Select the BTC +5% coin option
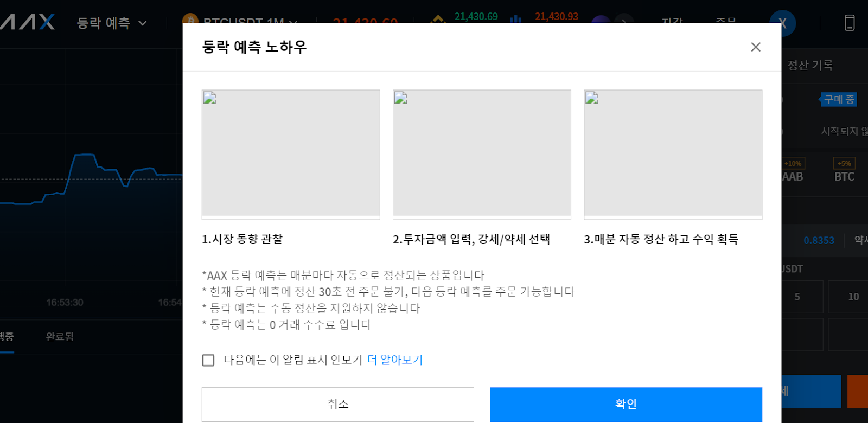 pyautogui.click(x=844, y=170)
